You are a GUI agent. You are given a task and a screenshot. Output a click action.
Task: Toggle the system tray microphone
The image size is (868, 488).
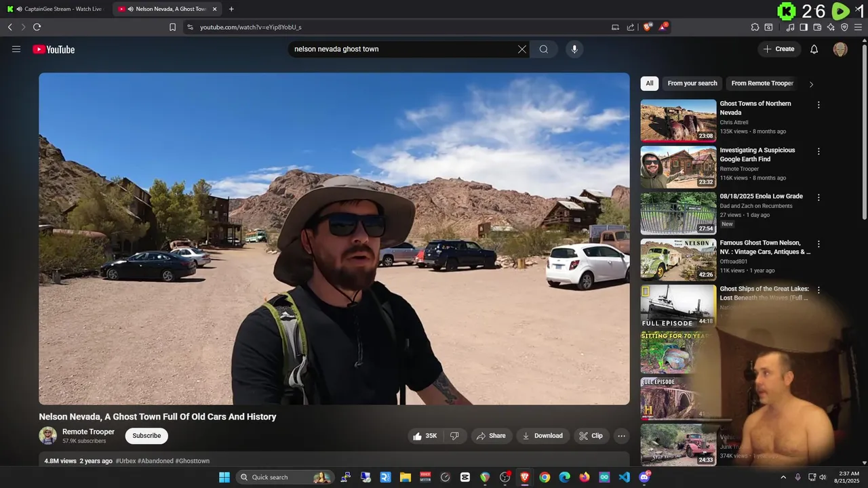(797, 477)
